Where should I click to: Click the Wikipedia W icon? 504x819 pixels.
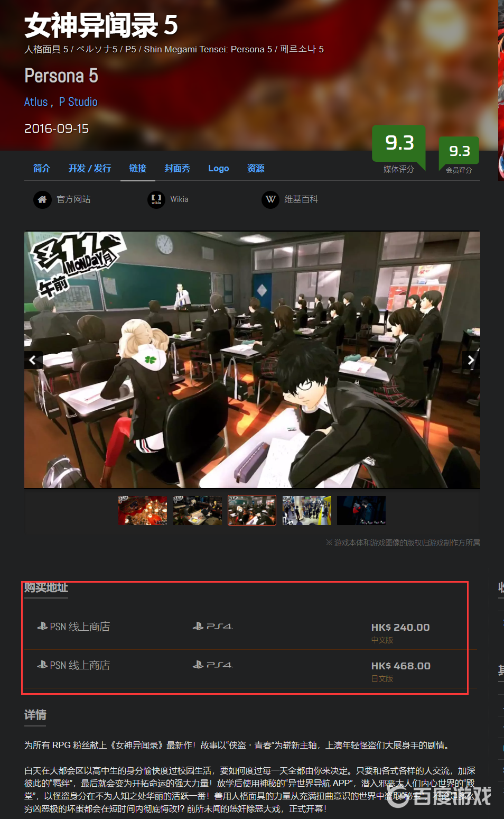270,199
